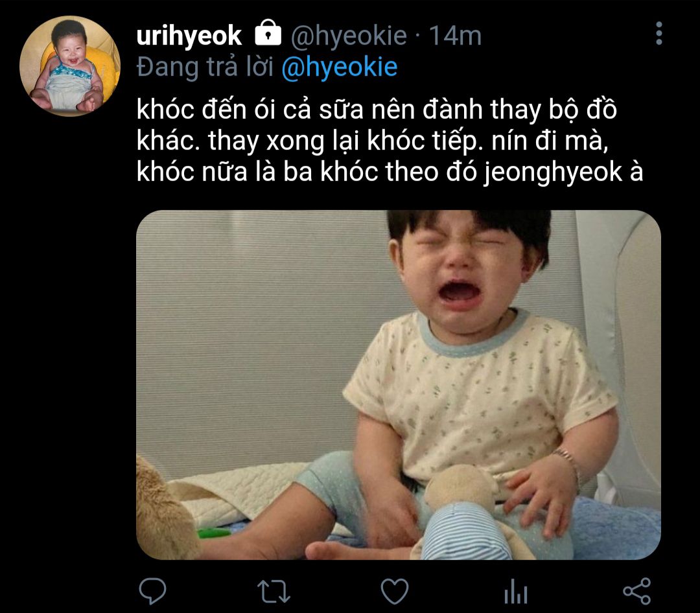This screenshot has height=613, width=700.
Task: Click the display name urihyeok
Action: point(189,36)
